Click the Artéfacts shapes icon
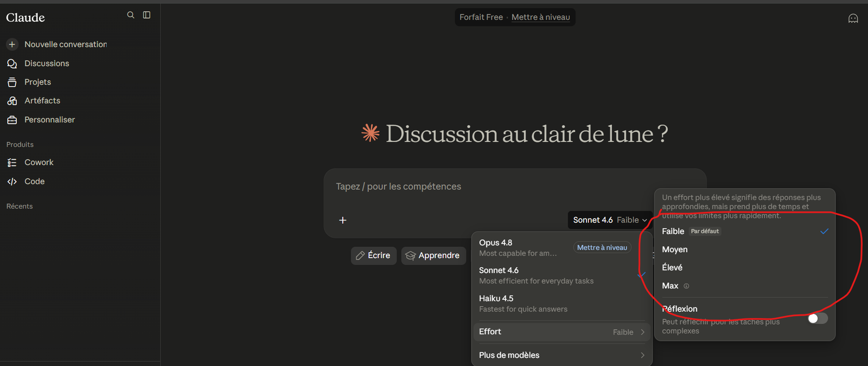868x366 pixels. click(x=12, y=101)
